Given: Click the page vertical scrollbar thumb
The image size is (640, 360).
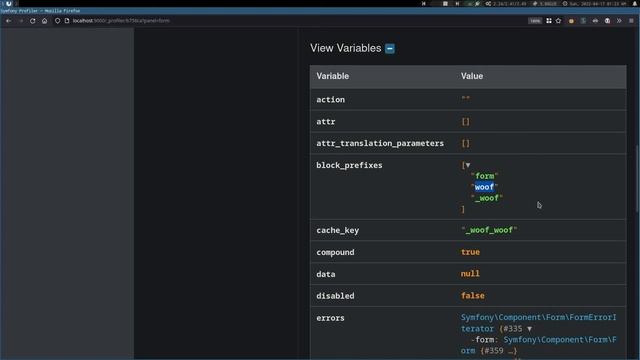Looking at the screenshot, I should [638, 179].
